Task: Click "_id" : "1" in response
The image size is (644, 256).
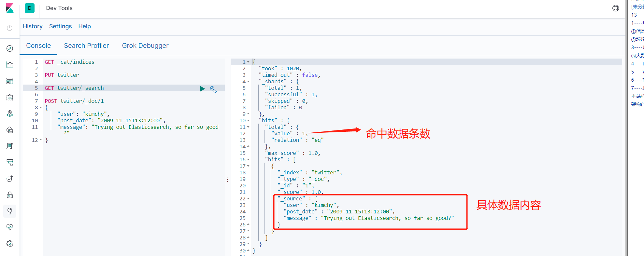Action: [x=296, y=185]
